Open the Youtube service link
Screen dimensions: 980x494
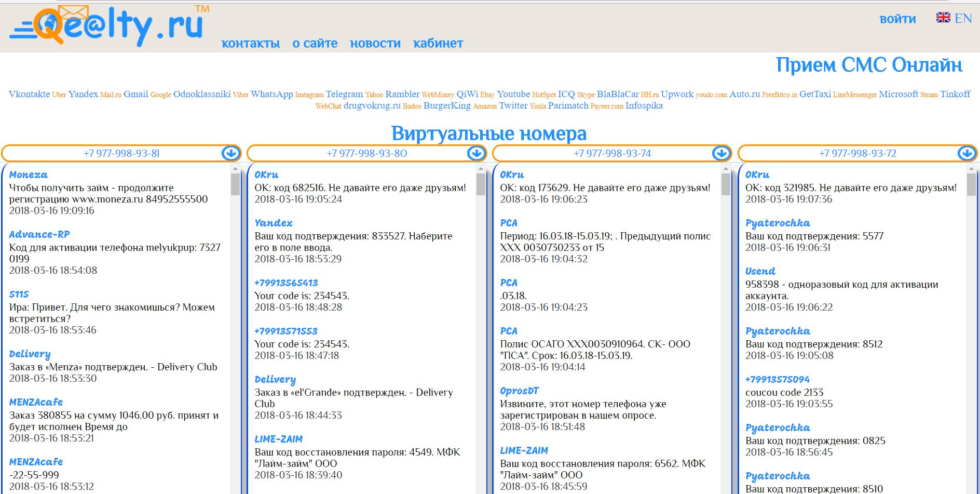pyautogui.click(x=513, y=94)
